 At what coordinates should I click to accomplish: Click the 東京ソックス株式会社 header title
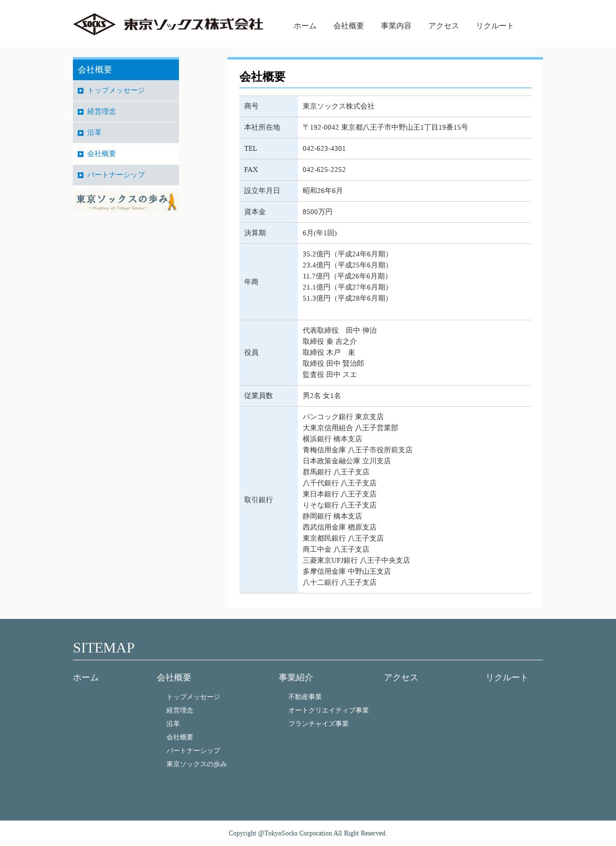pos(193,24)
